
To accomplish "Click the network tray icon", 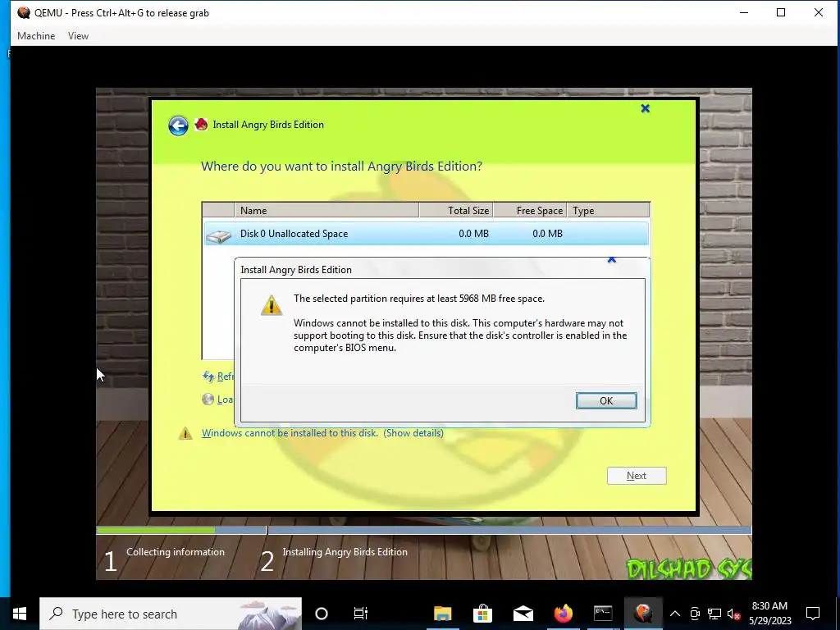I will pos(714,614).
